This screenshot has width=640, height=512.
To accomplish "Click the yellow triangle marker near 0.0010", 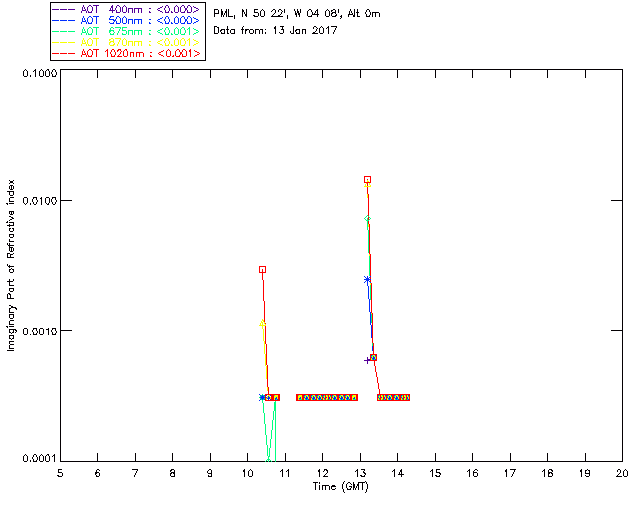I will [x=262, y=324].
